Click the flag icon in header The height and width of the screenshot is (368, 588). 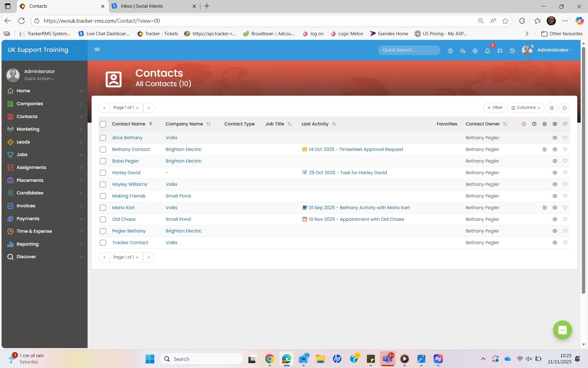click(x=500, y=51)
